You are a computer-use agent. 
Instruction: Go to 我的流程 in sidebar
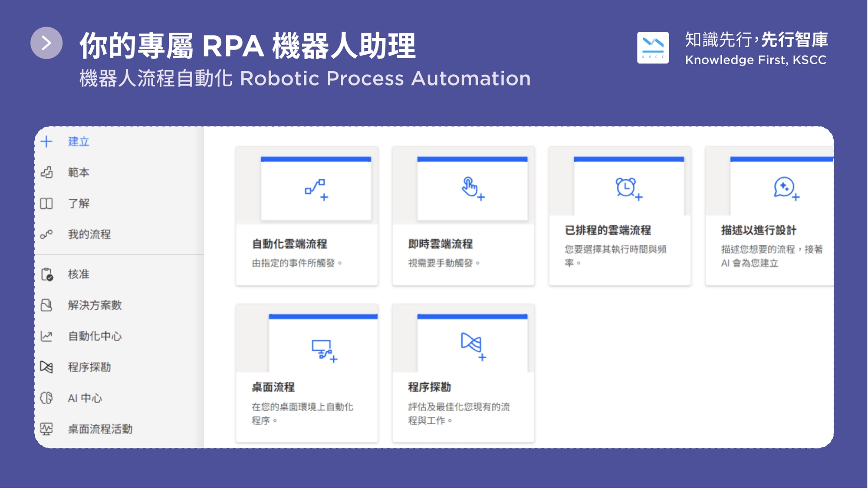pos(89,235)
